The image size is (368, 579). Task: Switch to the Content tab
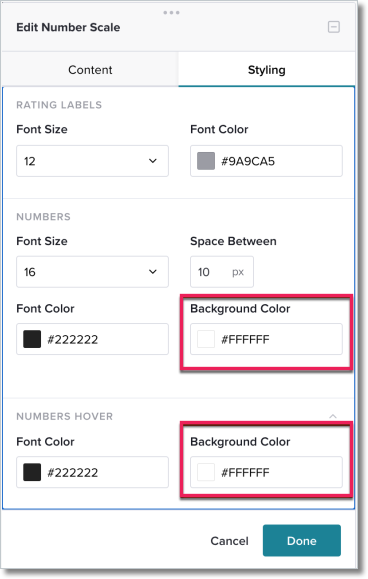(x=90, y=69)
